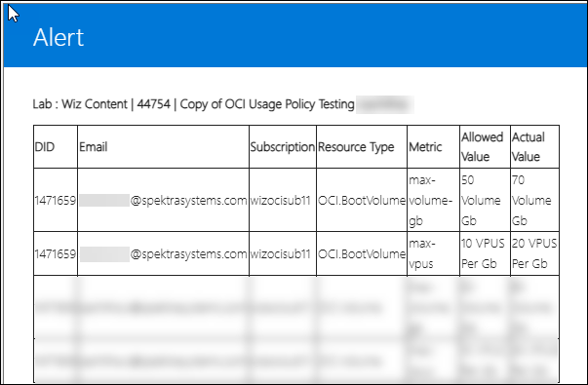
Task: Click OCI.BootVolume in the second row
Action: [x=362, y=253]
